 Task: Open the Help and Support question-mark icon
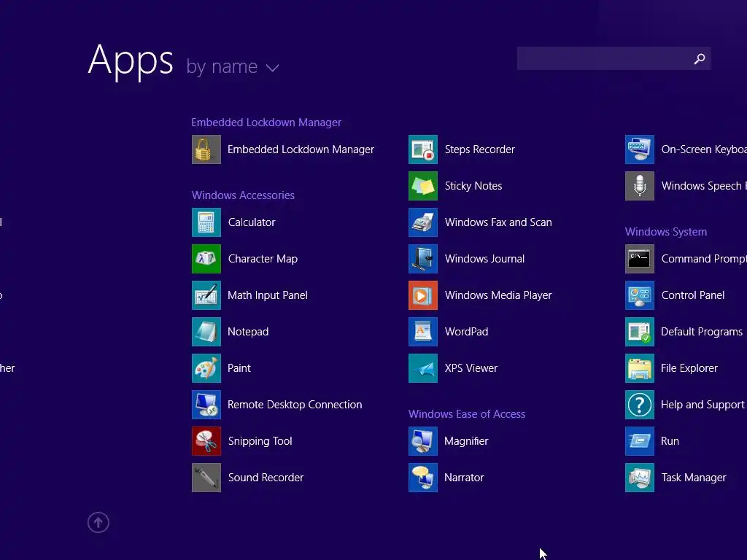click(x=640, y=405)
